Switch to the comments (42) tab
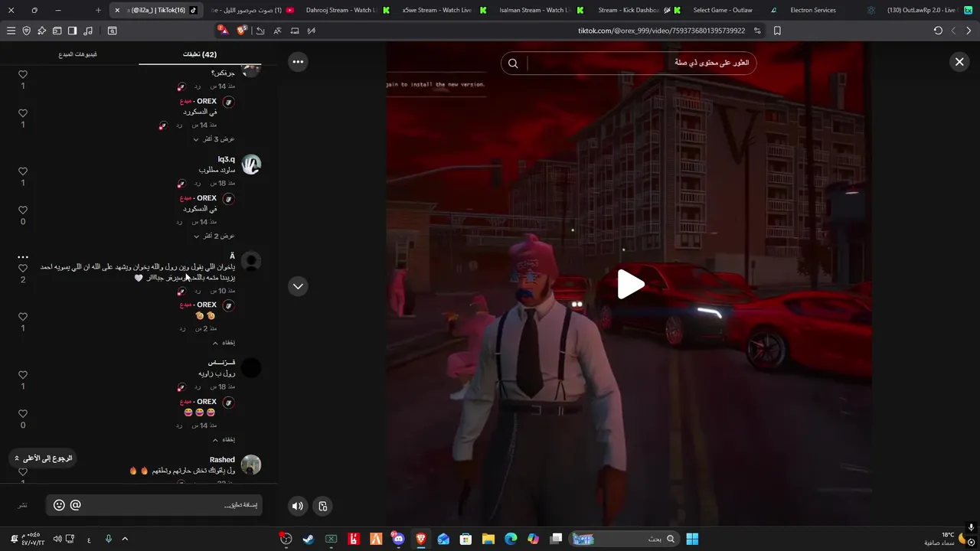 click(200, 54)
